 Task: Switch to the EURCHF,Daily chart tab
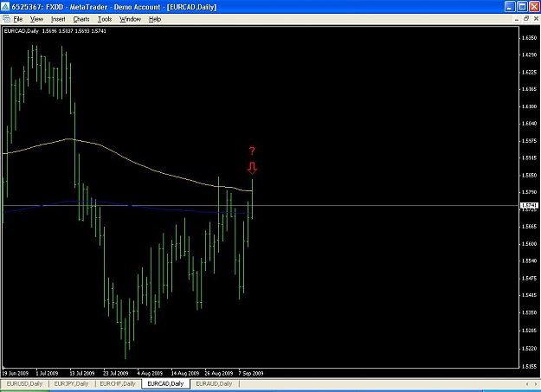(x=118, y=383)
